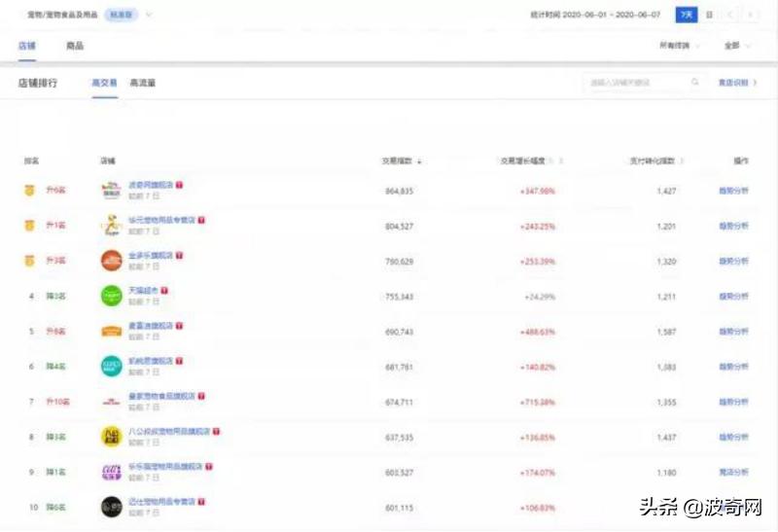This screenshot has width=778, height=532.
Task: Open 趋势分析 for the rank 2 store
Action: pyautogui.click(x=733, y=226)
